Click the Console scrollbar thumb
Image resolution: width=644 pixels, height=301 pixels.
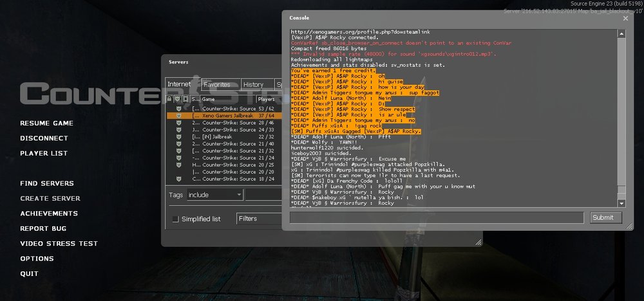pyautogui.click(x=621, y=190)
